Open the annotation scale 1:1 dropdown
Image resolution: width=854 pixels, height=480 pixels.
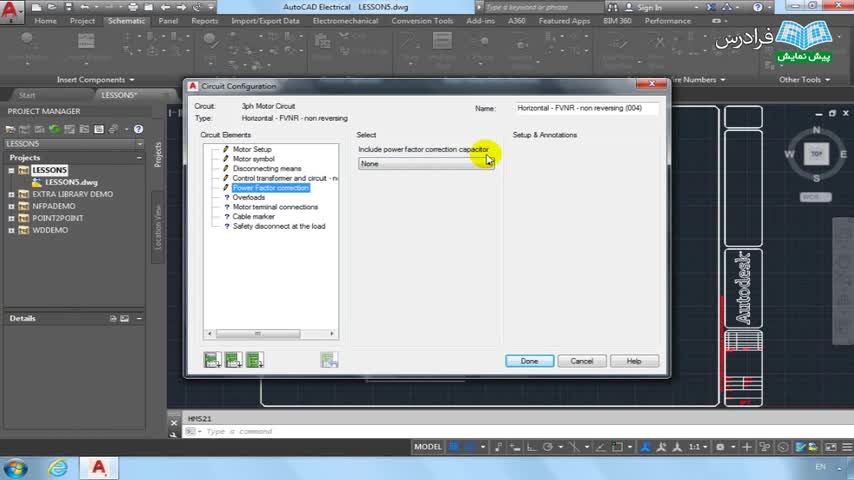coord(698,447)
